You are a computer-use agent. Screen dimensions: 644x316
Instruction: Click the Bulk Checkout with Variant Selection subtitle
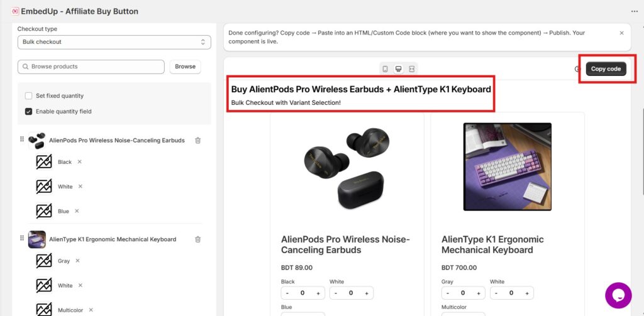pos(286,102)
